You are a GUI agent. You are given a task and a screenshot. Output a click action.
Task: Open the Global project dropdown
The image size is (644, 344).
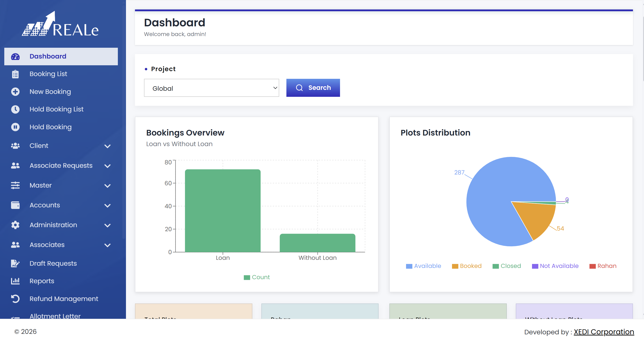coord(212,88)
